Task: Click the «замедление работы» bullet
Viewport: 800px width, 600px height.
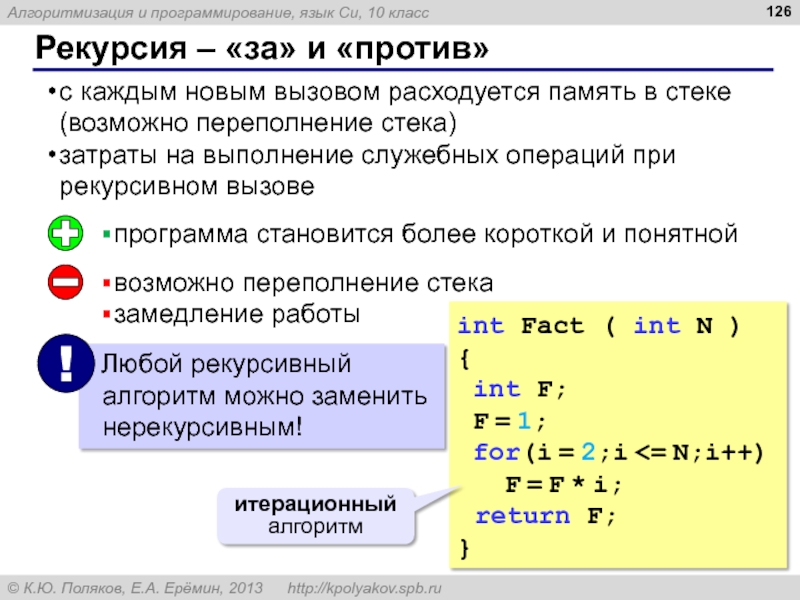Action: pos(236,313)
